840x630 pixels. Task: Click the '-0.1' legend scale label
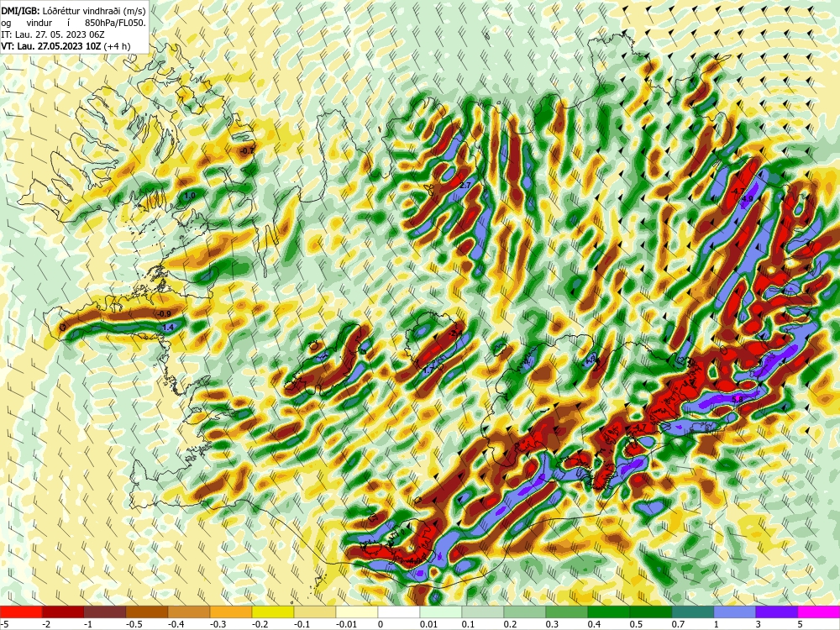302,624
